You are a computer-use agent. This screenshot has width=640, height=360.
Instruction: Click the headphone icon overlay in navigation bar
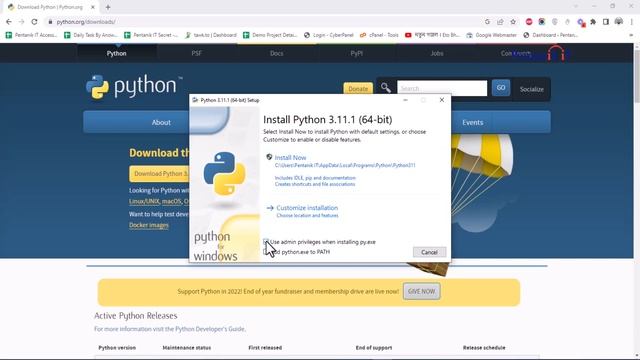click(556, 53)
